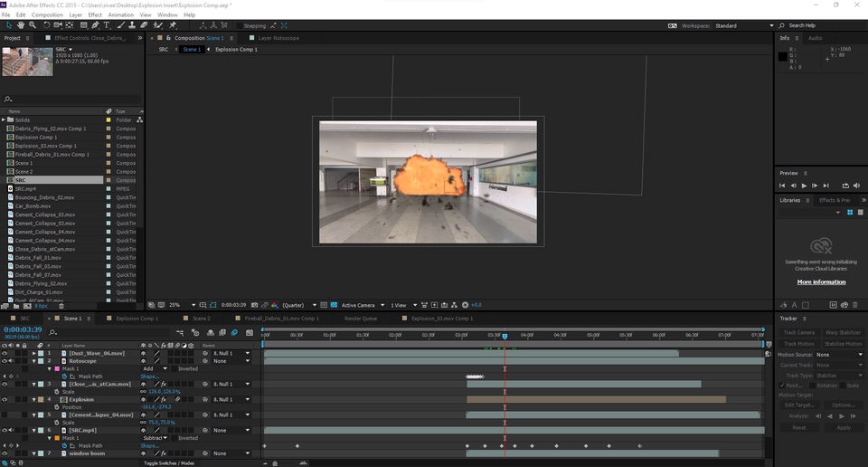Open the Motion Source dropdown in Tracker
868x467 pixels.
pos(839,355)
